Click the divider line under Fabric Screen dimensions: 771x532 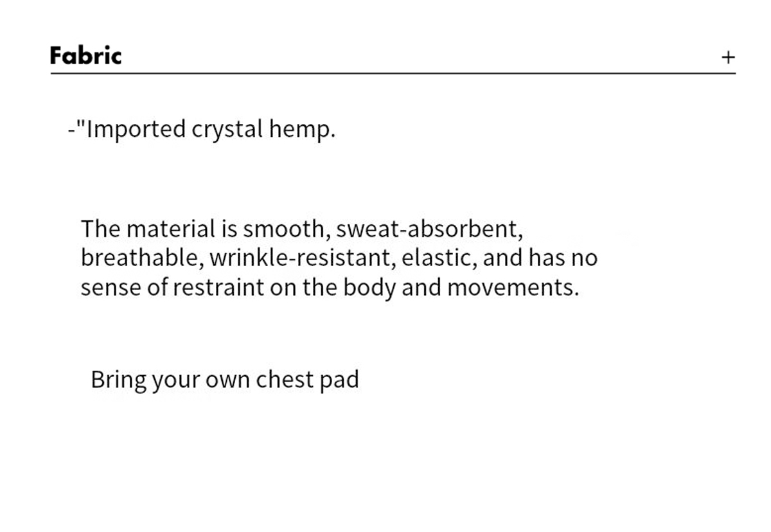coord(393,74)
